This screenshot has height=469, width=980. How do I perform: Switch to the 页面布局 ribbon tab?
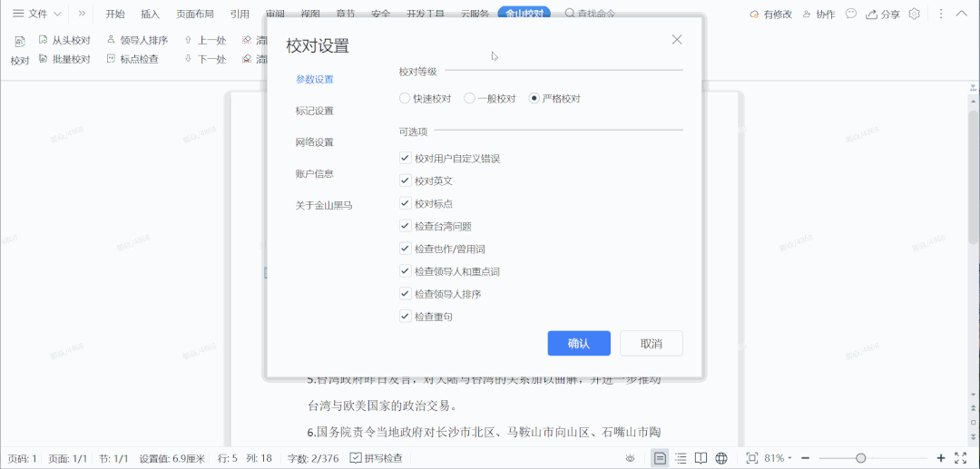[194, 14]
